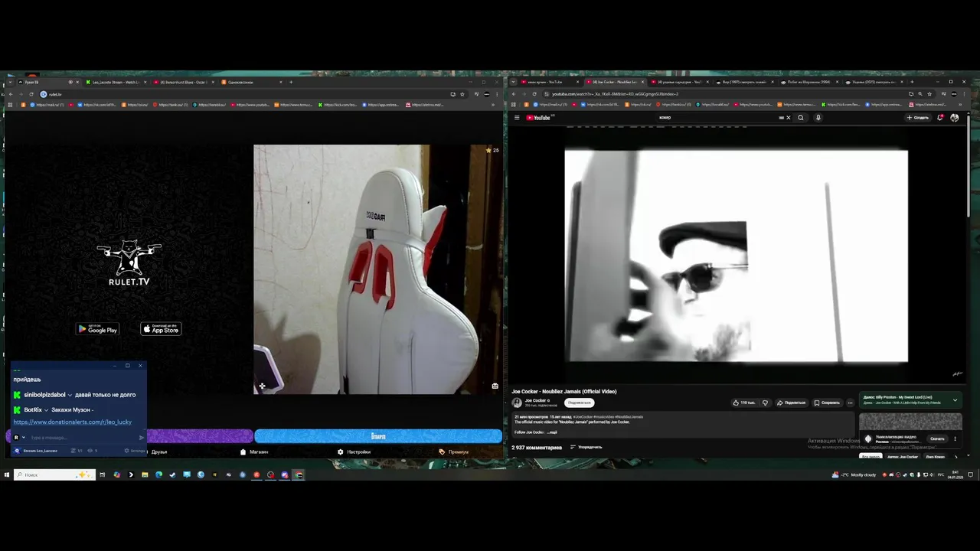
Task: Open the Настройки tab in Rulet.tv
Action: (354, 452)
